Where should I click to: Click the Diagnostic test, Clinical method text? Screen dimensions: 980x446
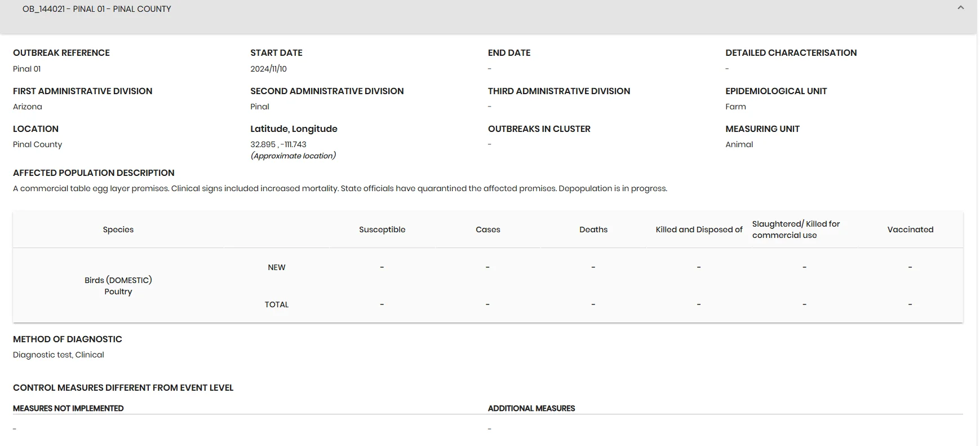click(x=59, y=355)
